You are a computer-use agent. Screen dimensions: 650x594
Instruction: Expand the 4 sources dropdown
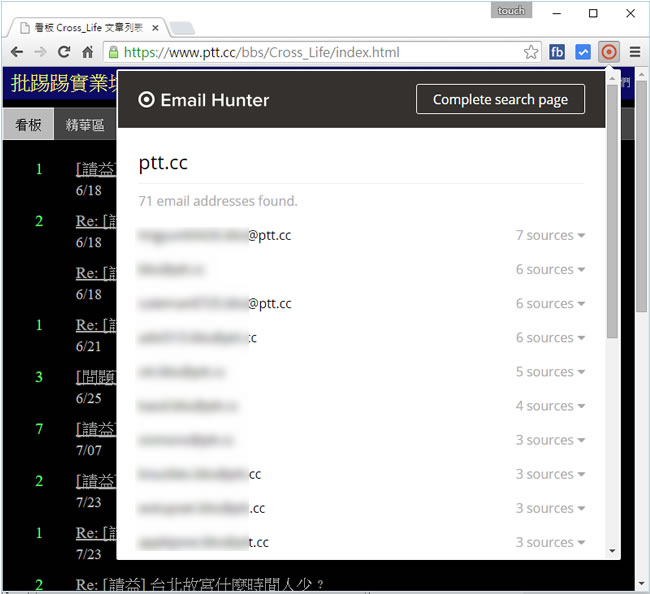[550, 406]
